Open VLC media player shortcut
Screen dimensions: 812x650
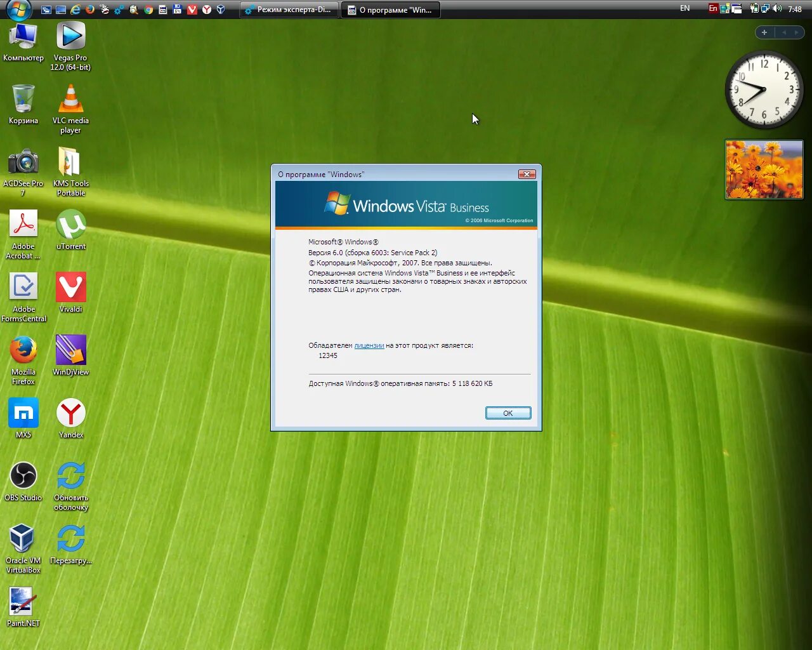tap(70, 109)
